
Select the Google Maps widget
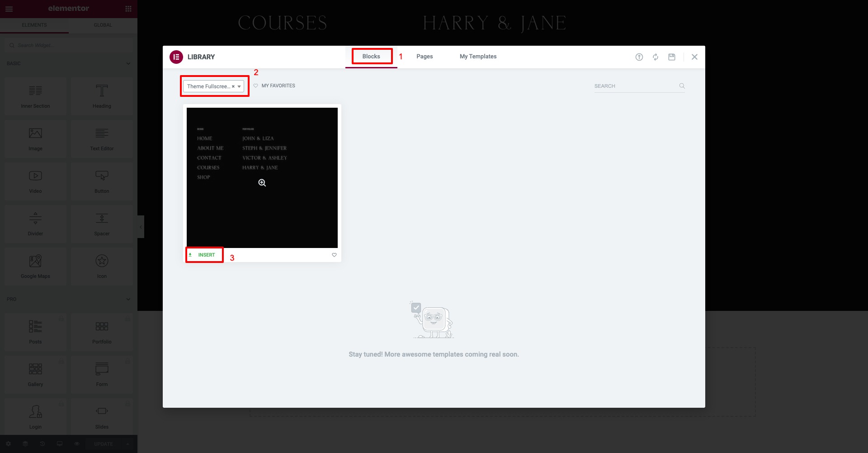[35, 266]
